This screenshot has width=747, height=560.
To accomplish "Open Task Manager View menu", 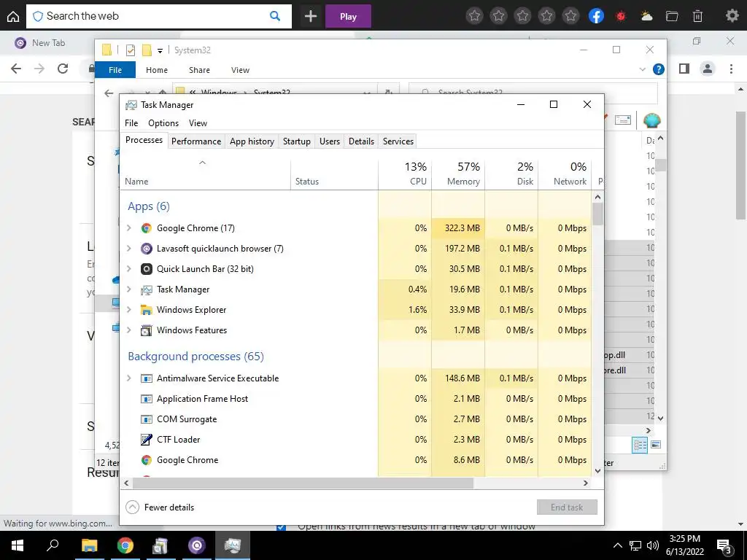I will coord(198,123).
